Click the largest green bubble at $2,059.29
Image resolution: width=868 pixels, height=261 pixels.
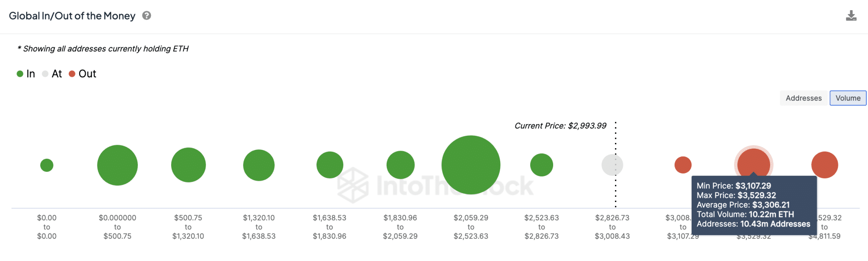470,165
